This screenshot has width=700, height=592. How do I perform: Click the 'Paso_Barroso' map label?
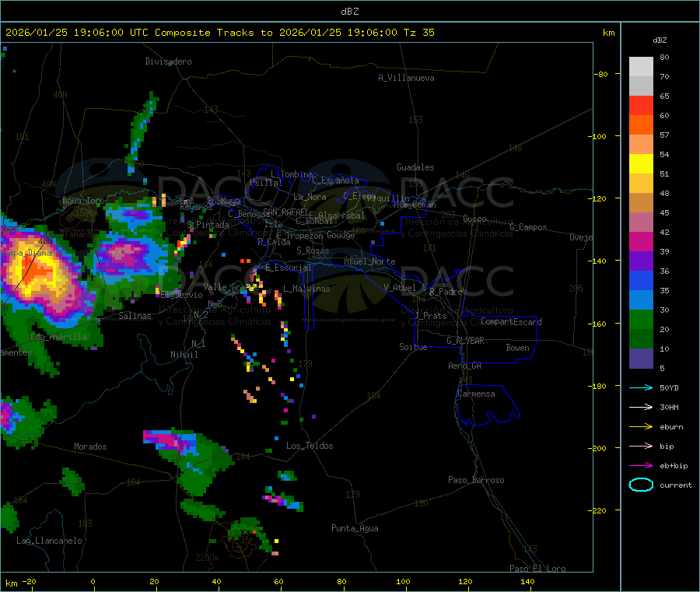(476, 480)
